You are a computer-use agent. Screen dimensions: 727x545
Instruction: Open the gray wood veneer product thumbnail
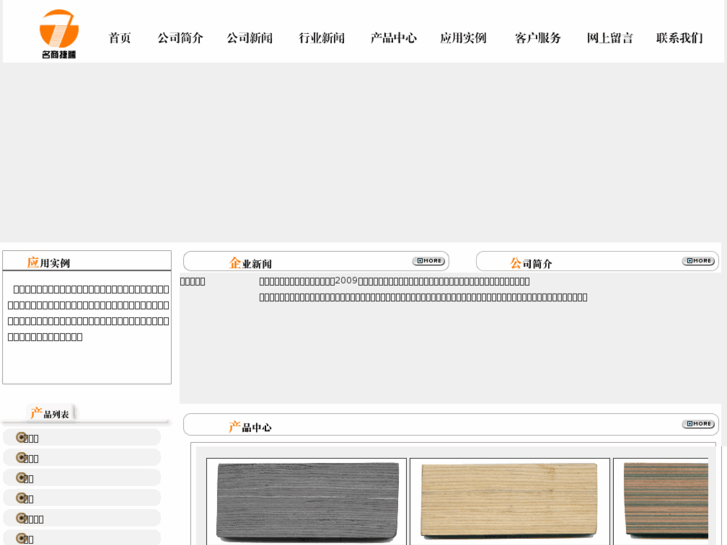point(306,502)
